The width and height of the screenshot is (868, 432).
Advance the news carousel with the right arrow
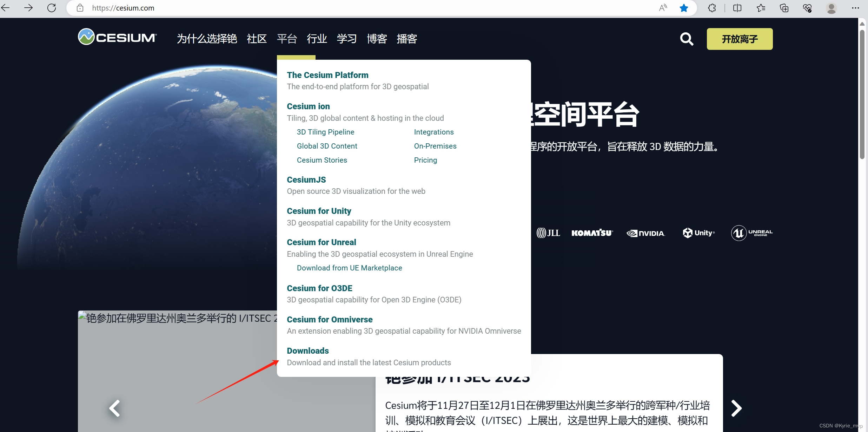[736, 408]
